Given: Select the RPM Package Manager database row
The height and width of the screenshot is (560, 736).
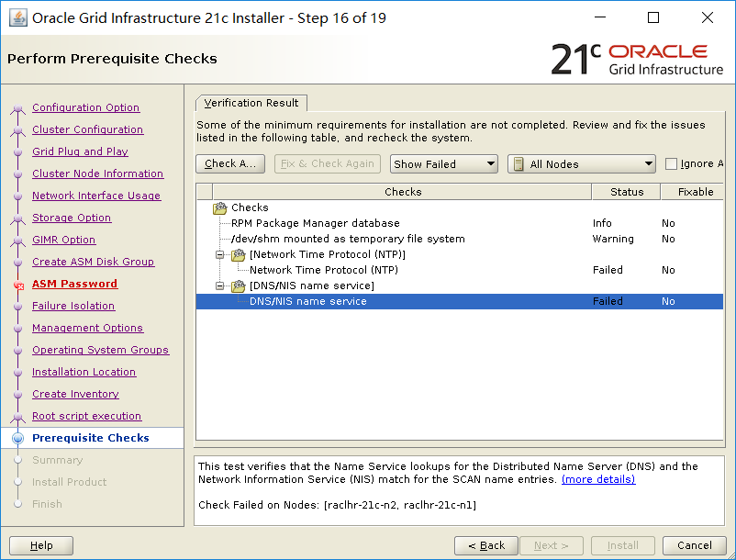Looking at the screenshot, I should tap(460, 223).
